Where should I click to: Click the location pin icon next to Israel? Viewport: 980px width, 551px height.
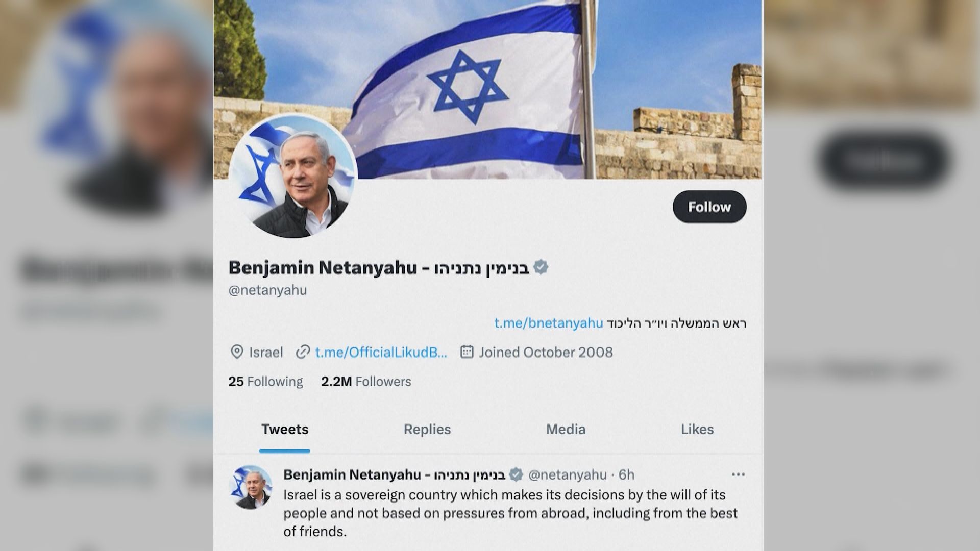tap(236, 352)
